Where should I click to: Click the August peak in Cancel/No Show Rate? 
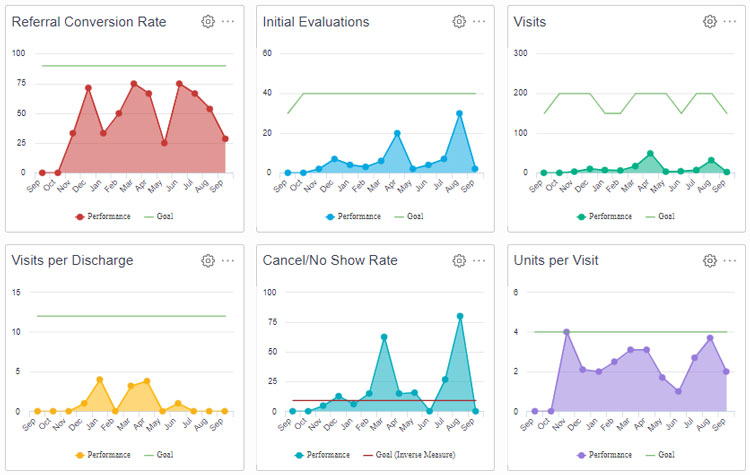(460, 316)
